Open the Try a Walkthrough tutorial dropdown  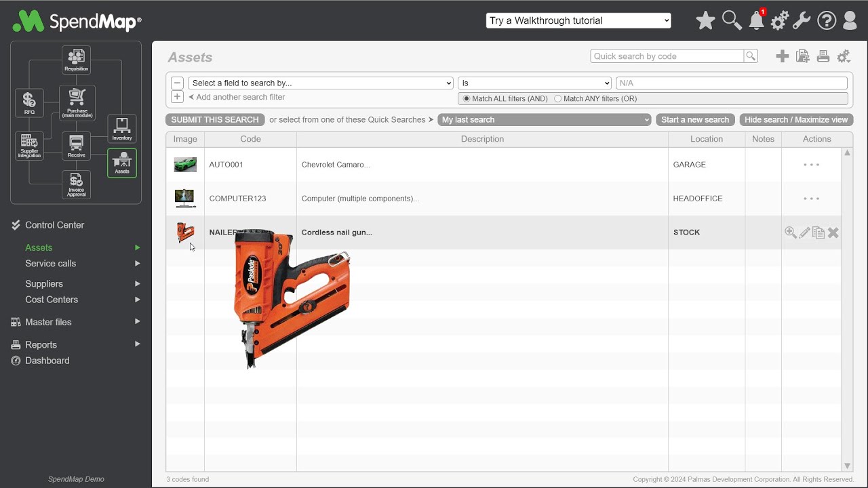pyautogui.click(x=578, y=20)
